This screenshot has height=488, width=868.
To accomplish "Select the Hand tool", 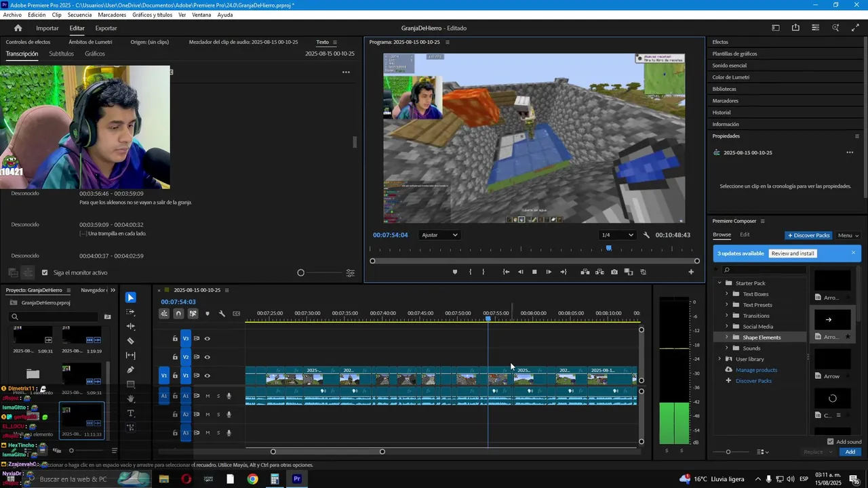I will point(131,399).
